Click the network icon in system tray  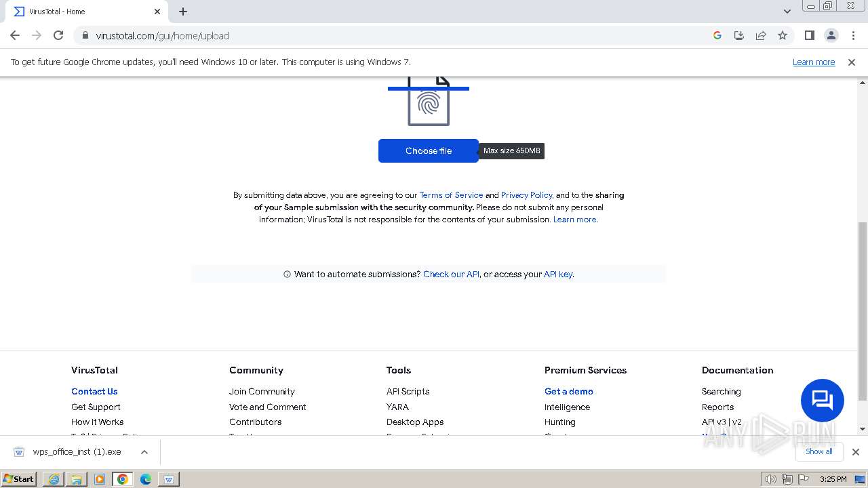point(787,479)
